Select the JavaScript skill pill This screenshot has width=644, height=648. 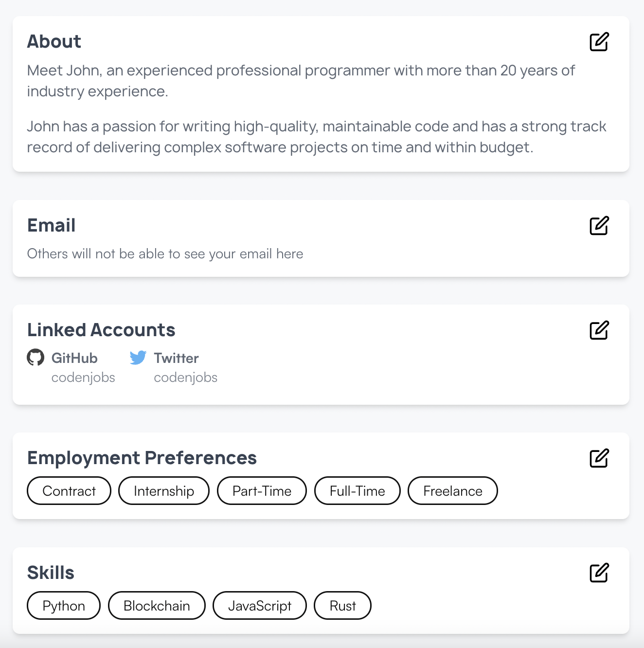pos(259,606)
